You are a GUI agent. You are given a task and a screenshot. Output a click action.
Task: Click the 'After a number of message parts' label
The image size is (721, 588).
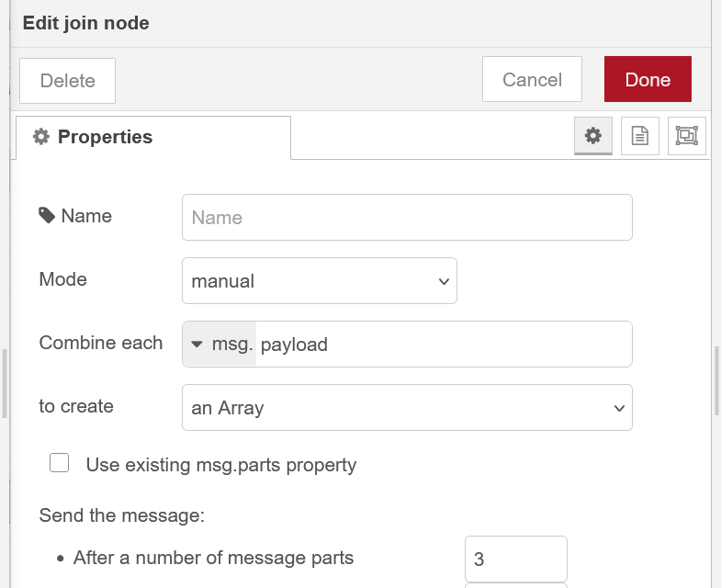(213, 558)
